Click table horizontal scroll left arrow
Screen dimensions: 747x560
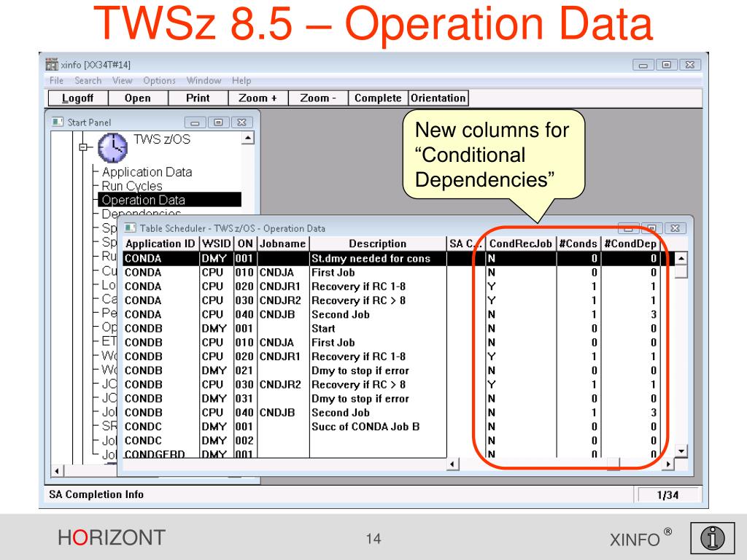453,464
